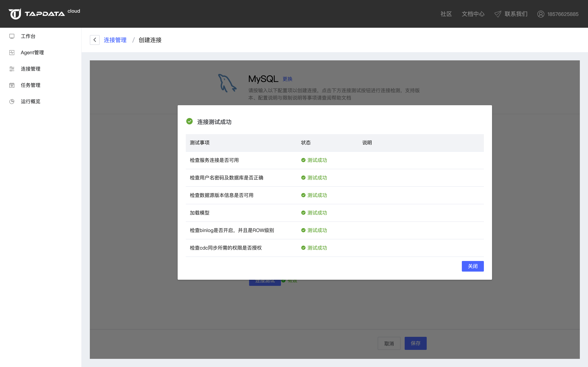Open the account menu for 18576625885

coord(562,14)
